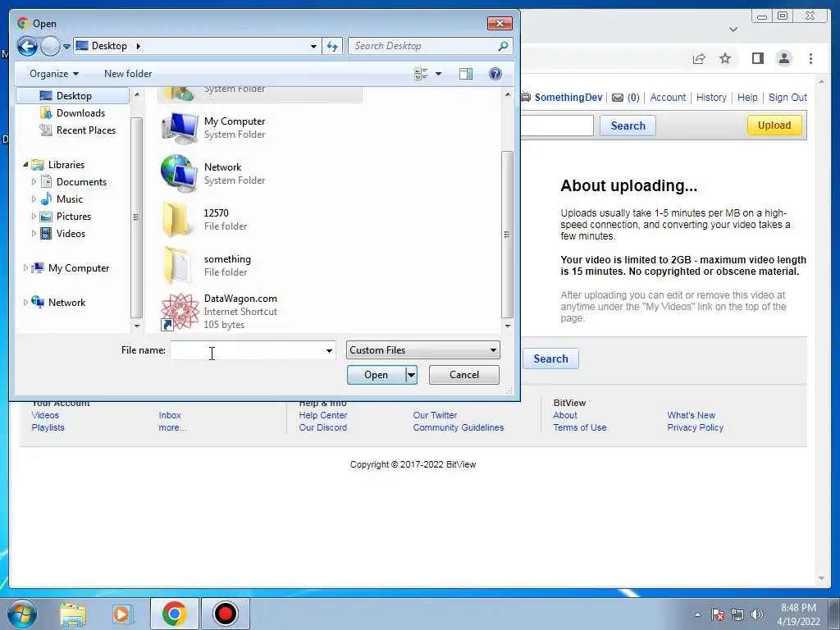Select the Network globe icon in file list

click(x=180, y=174)
